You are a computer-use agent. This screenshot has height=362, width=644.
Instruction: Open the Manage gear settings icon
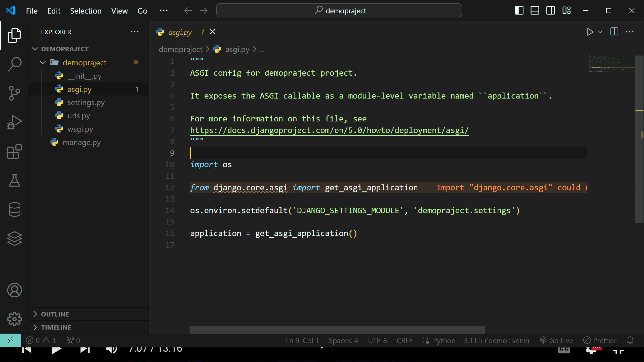click(14, 319)
